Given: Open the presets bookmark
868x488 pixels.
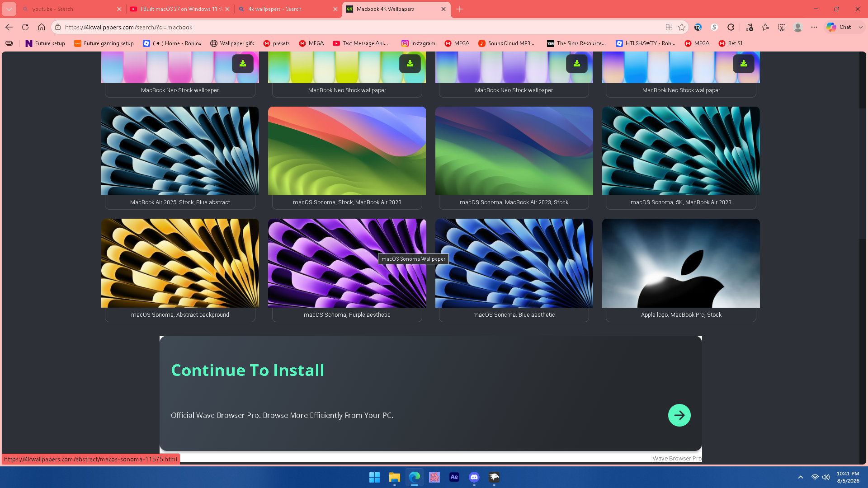Looking at the screenshot, I should (x=277, y=43).
